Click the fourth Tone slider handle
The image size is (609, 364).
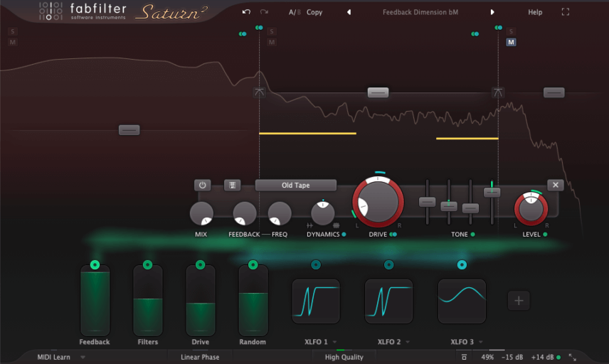[x=492, y=192]
